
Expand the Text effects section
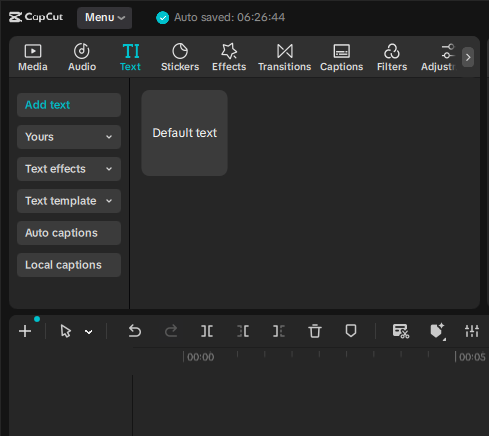point(69,169)
